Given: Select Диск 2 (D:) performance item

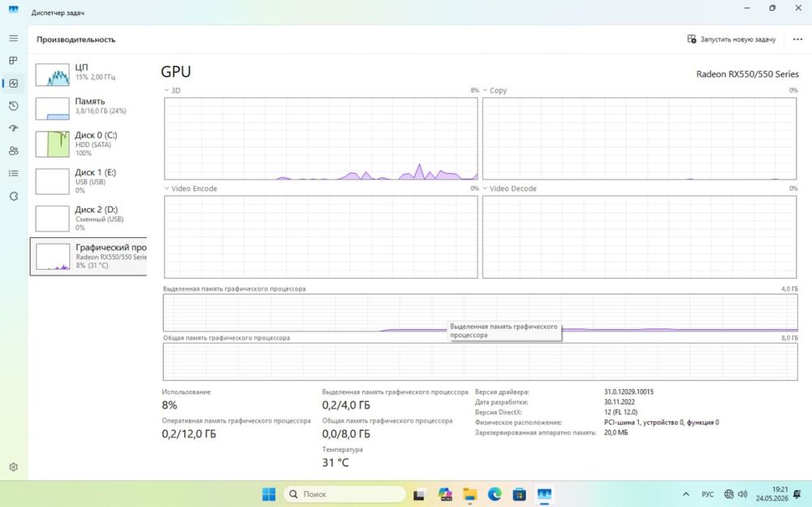Looking at the screenshot, I should pyautogui.click(x=89, y=219).
